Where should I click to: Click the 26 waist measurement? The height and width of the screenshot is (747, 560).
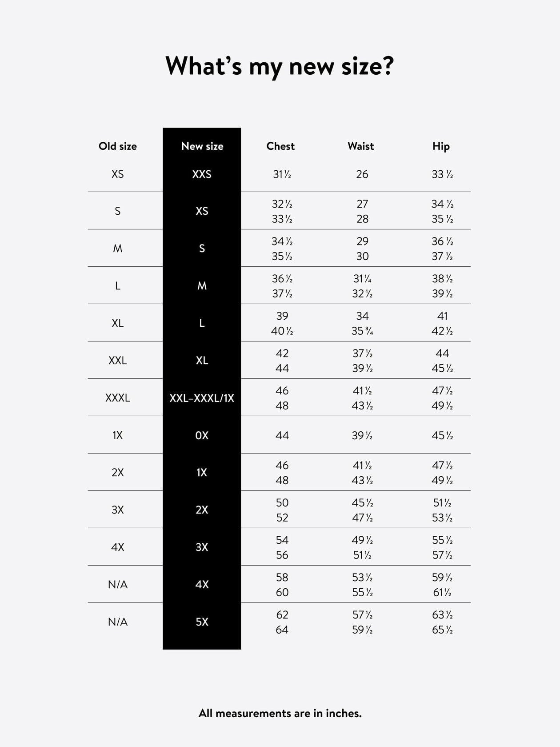pos(362,174)
